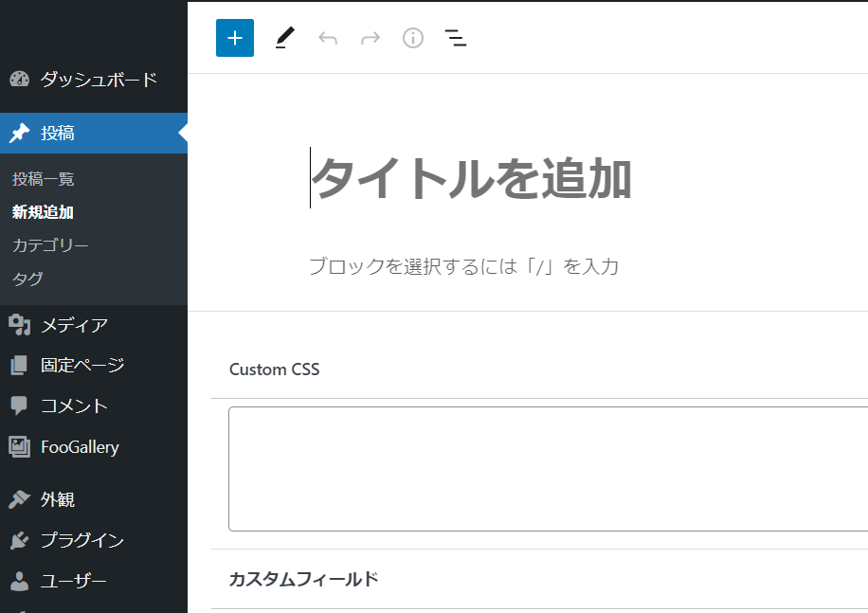868x613 pixels.
Task: Click the redo arrow icon
Action: 371,38
